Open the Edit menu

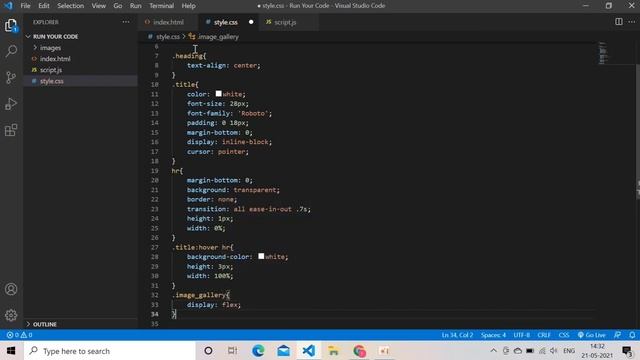[x=44, y=6]
